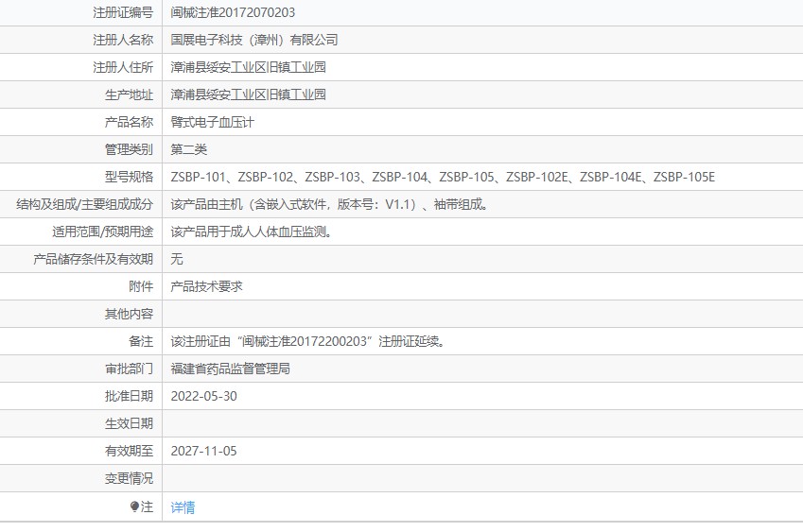Click the 型号规格 field label
803x532 pixels.
tap(129, 177)
